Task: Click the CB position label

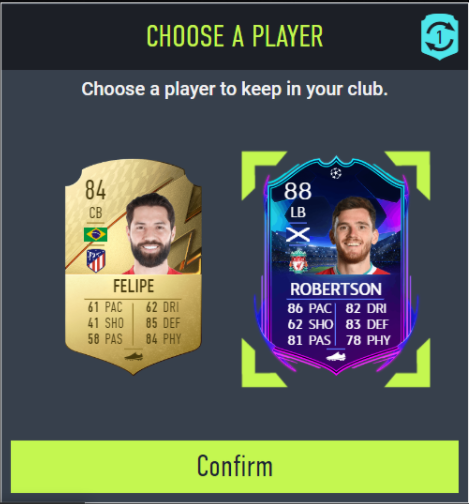Action: [x=96, y=213]
